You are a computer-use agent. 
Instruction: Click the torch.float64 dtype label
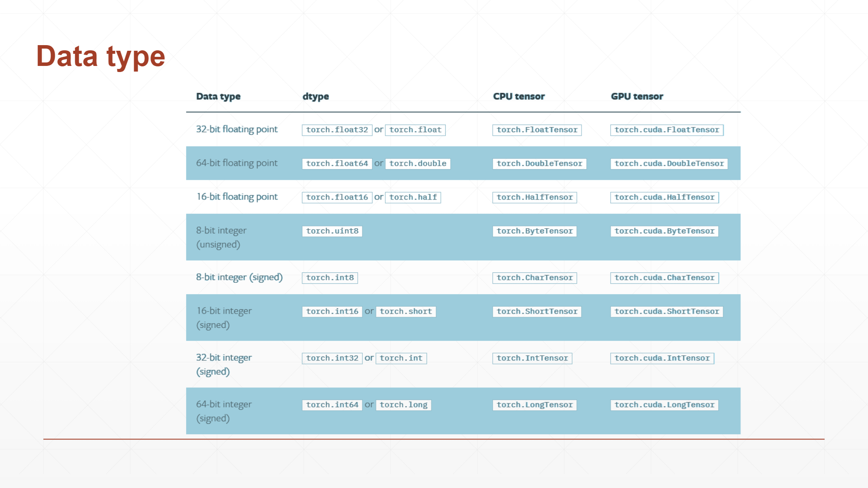coord(337,164)
